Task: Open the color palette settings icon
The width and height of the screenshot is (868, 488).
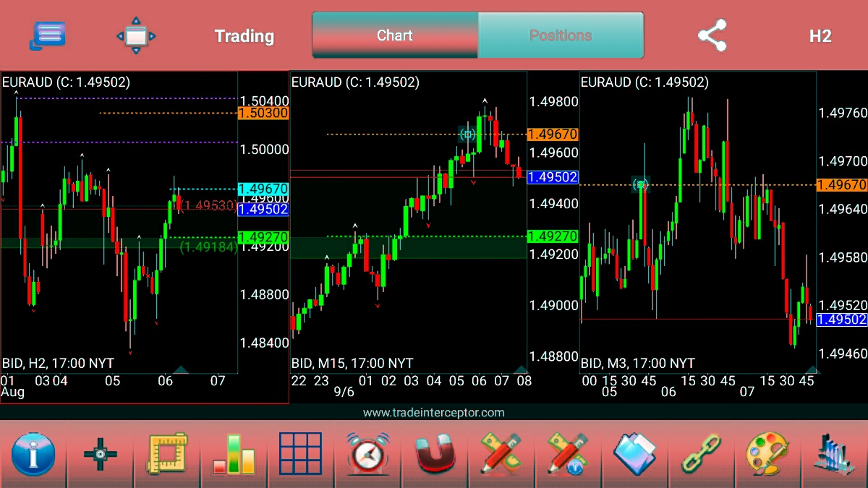Action: (767, 454)
